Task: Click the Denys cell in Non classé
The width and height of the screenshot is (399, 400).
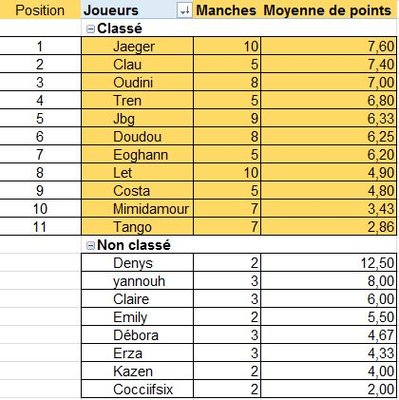Action: pyautogui.click(x=137, y=263)
